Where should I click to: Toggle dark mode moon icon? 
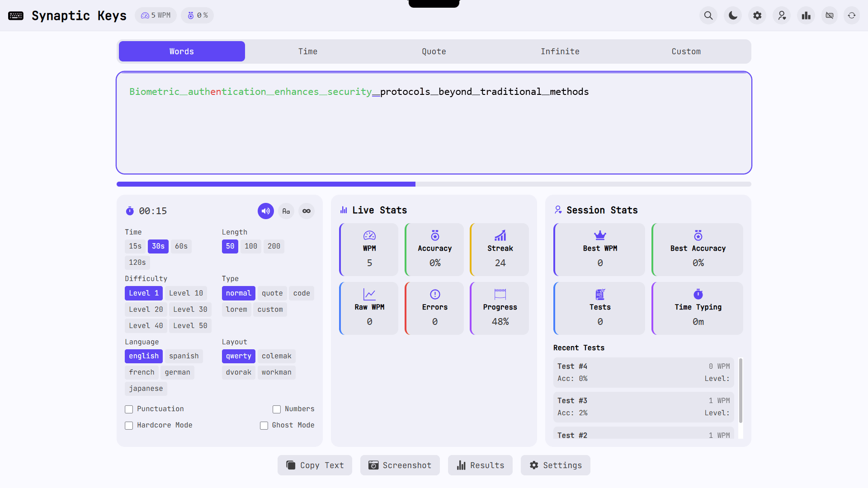733,15
